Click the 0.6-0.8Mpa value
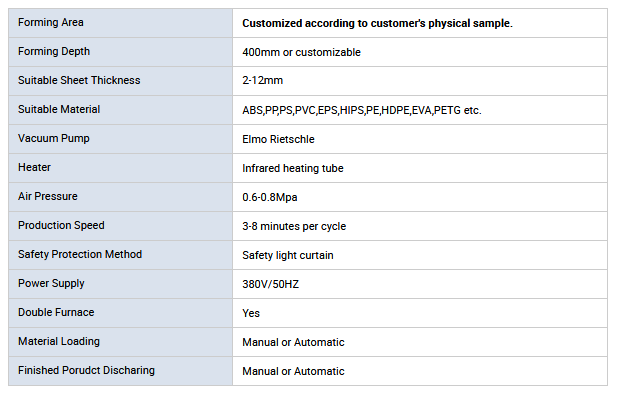This screenshot has height=393, width=619. [270, 197]
